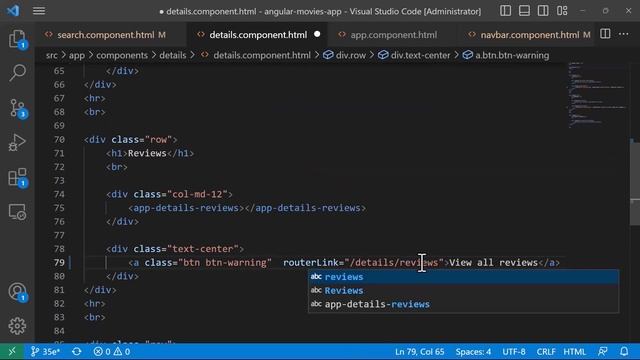Open the hamburger application menu
This screenshot has width=640, height=360.
39,11
